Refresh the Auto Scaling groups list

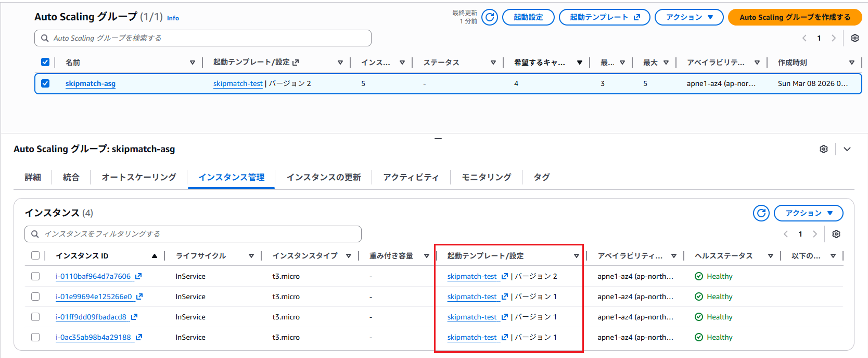(490, 17)
